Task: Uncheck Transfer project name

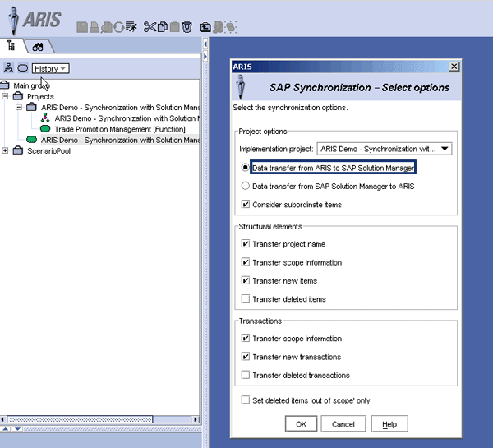Action: click(246, 243)
